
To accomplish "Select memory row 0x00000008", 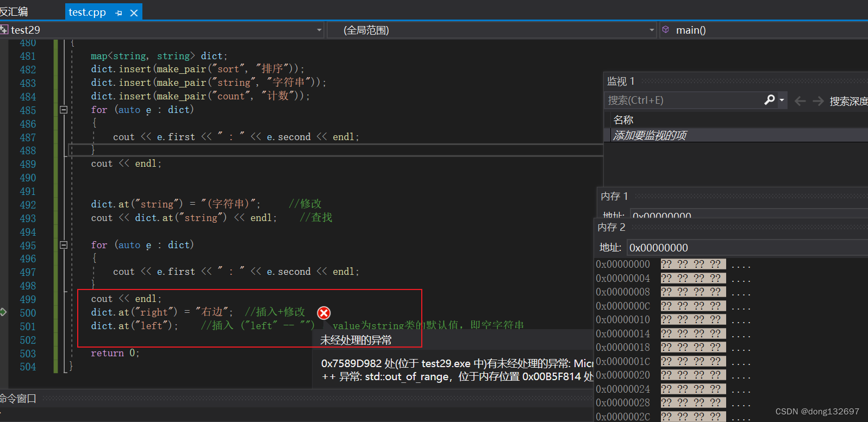I will tap(674, 292).
